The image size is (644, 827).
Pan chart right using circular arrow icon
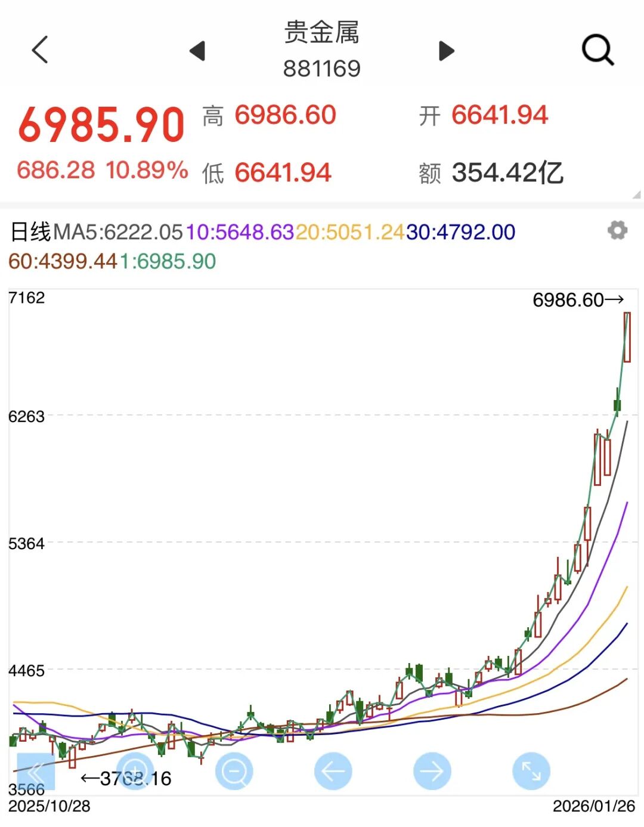click(x=431, y=770)
